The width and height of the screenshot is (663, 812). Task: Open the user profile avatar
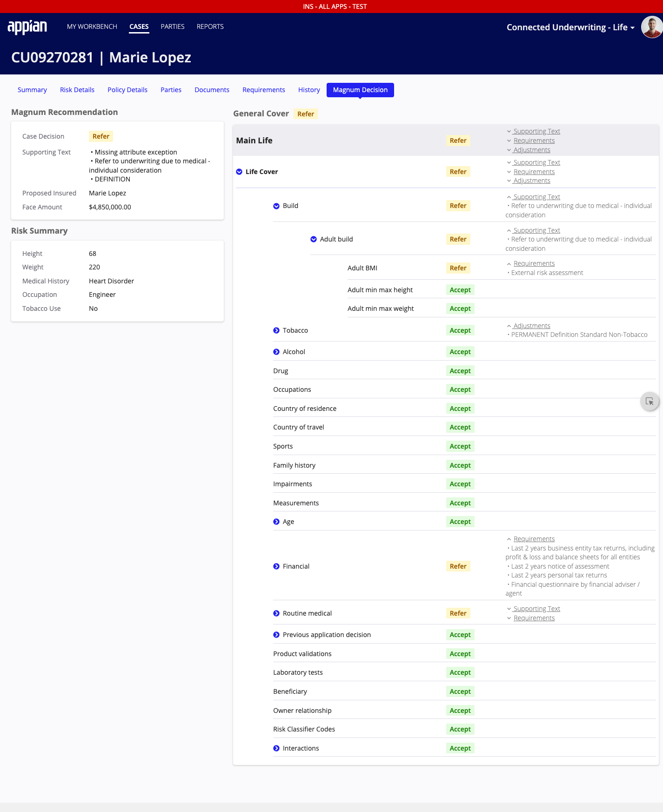click(x=652, y=27)
